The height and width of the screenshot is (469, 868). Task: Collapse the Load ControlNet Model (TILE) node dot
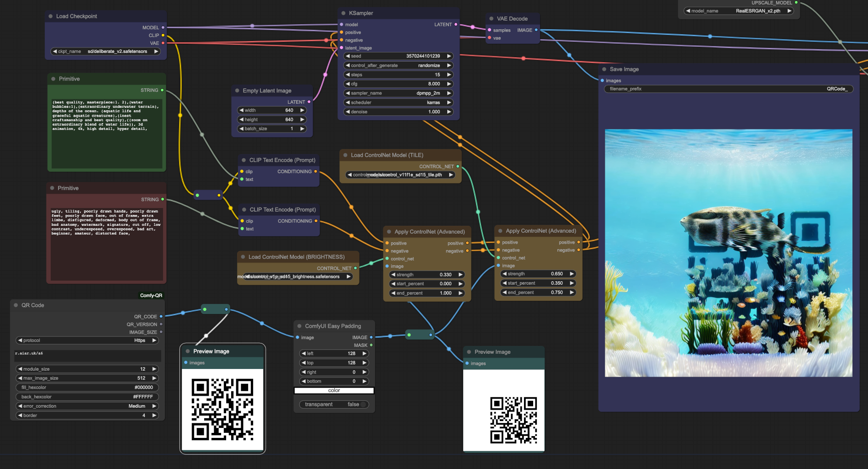(345, 155)
